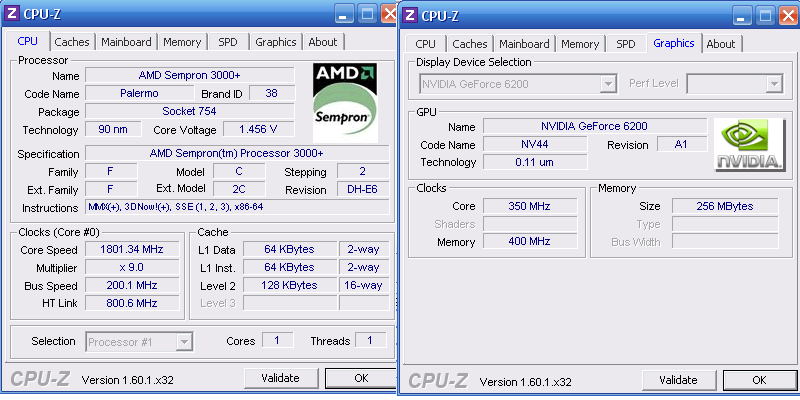This screenshot has width=800, height=400.
Task: Click the Multiplier value x 9.0
Action: point(132,267)
